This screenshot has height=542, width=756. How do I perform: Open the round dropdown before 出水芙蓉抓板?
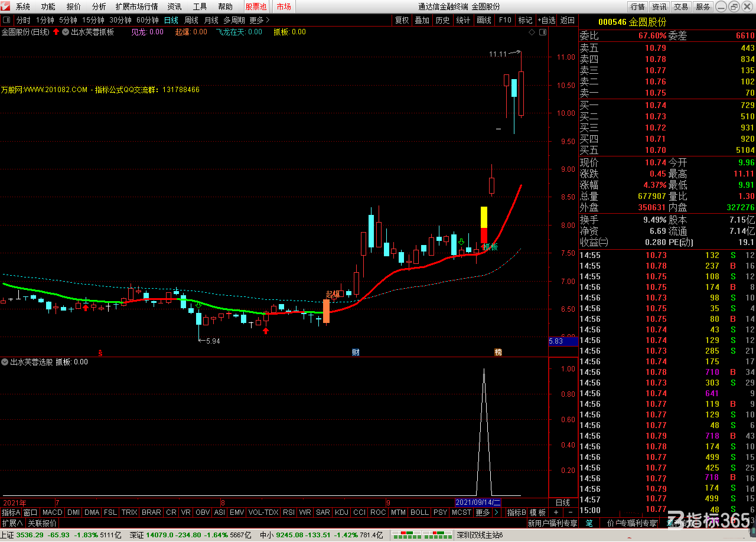pyautogui.click(x=66, y=32)
